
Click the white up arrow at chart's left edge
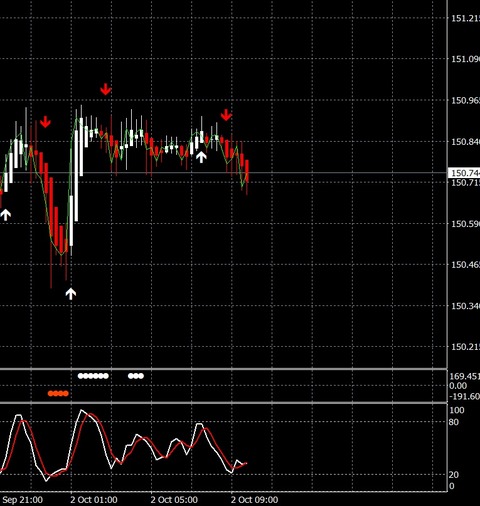(x=5, y=215)
